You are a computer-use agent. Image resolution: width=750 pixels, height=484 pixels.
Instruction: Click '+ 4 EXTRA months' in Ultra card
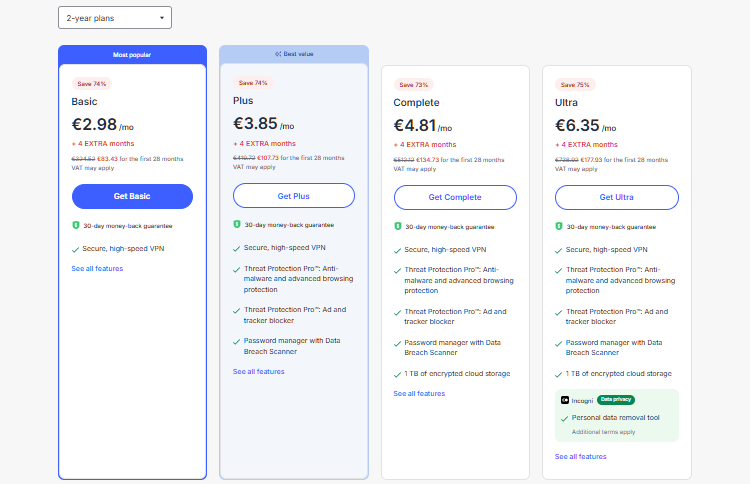point(586,144)
